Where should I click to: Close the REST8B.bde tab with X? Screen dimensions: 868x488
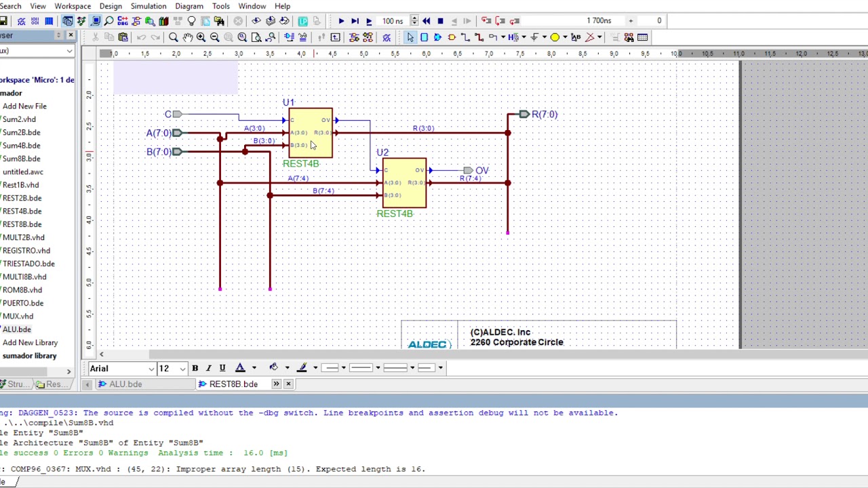(x=288, y=384)
